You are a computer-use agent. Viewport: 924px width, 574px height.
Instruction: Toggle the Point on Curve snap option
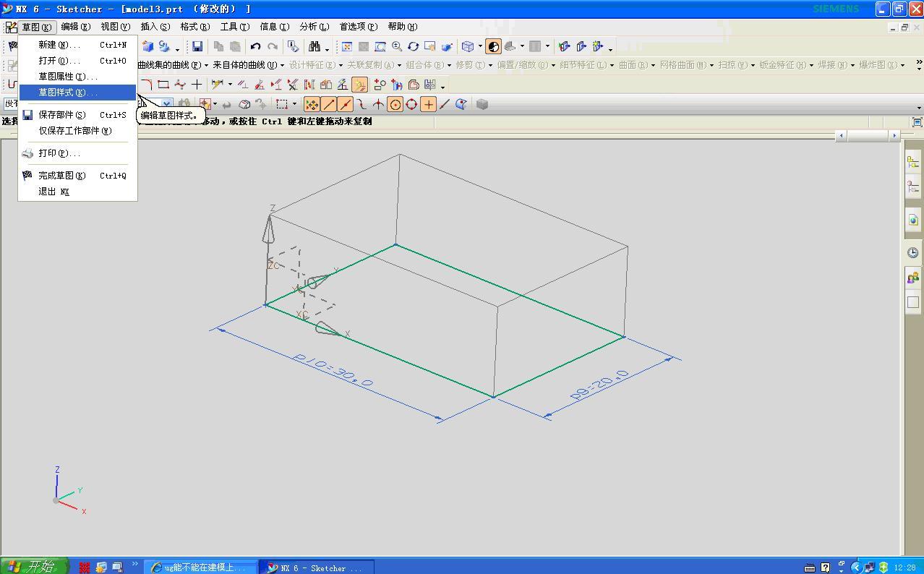[x=445, y=104]
